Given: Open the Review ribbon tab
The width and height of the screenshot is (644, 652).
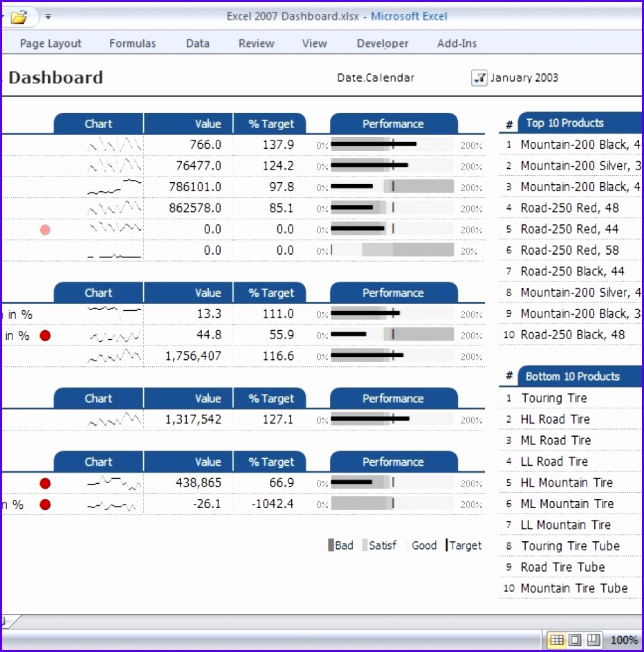Looking at the screenshot, I should tap(257, 43).
